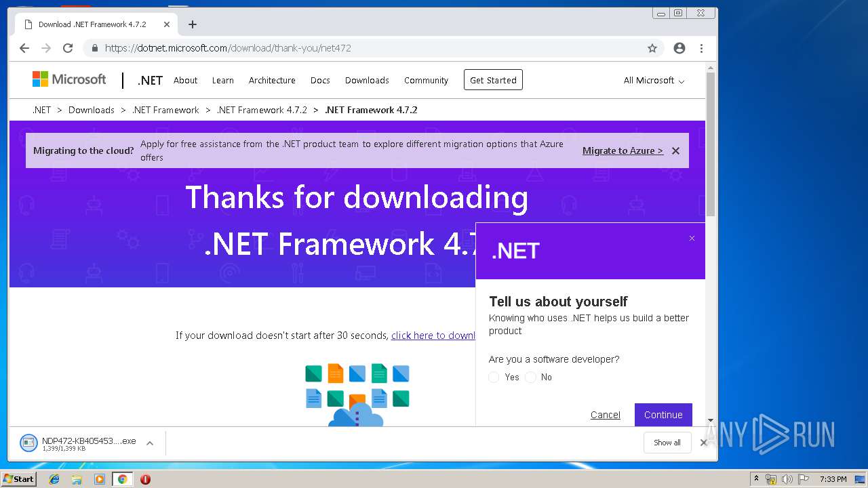Screen dimensions: 868x488
Task: Close the Download .NET Framework 4.7.2 tab
Action: pos(167,24)
